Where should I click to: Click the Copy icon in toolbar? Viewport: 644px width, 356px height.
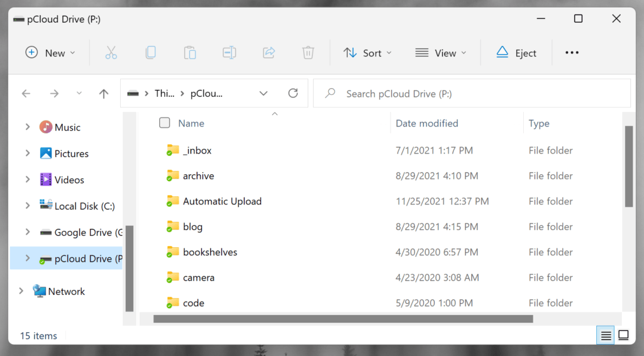150,53
